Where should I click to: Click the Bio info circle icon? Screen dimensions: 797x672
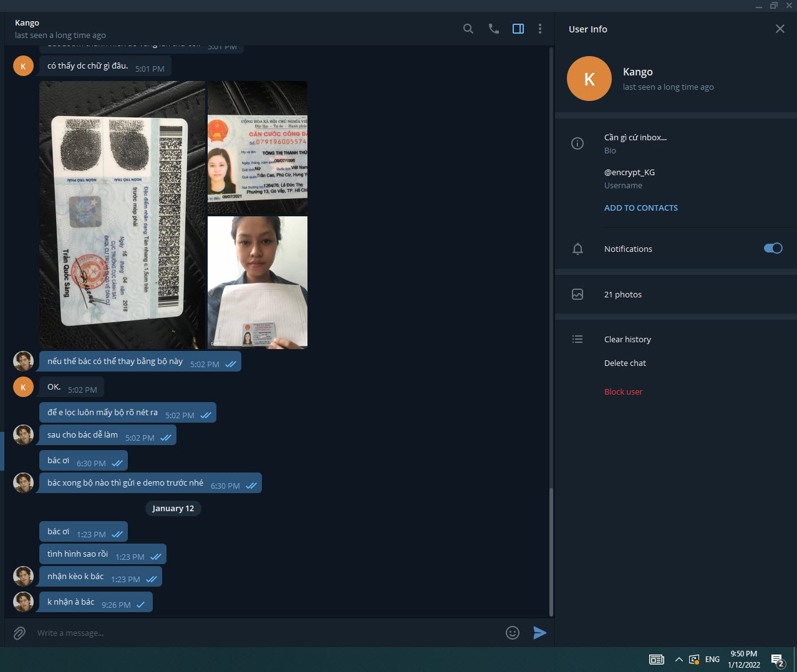click(x=577, y=143)
